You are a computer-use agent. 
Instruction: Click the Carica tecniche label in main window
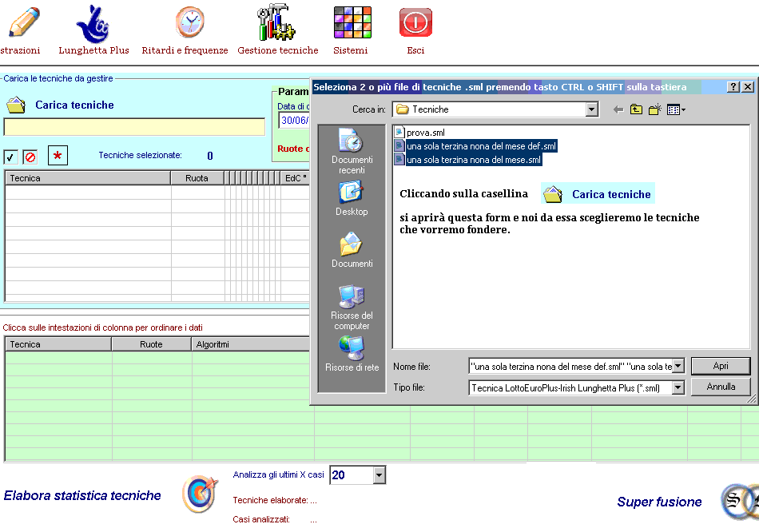(74, 105)
